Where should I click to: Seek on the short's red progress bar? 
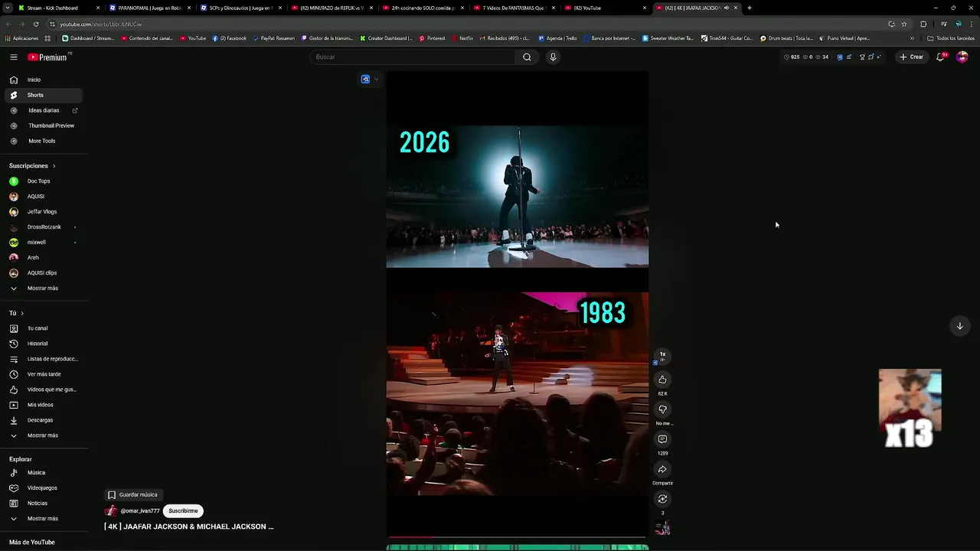[x=518, y=537]
